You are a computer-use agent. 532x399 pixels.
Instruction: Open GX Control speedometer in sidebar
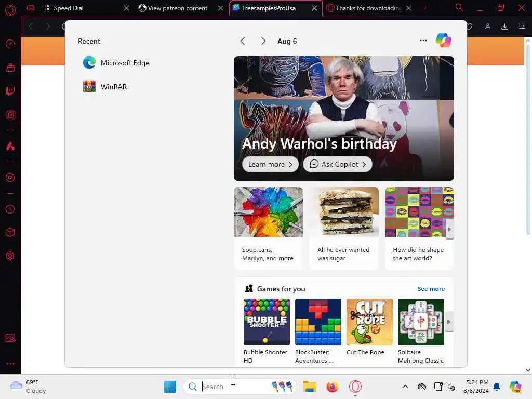point(10,44)
